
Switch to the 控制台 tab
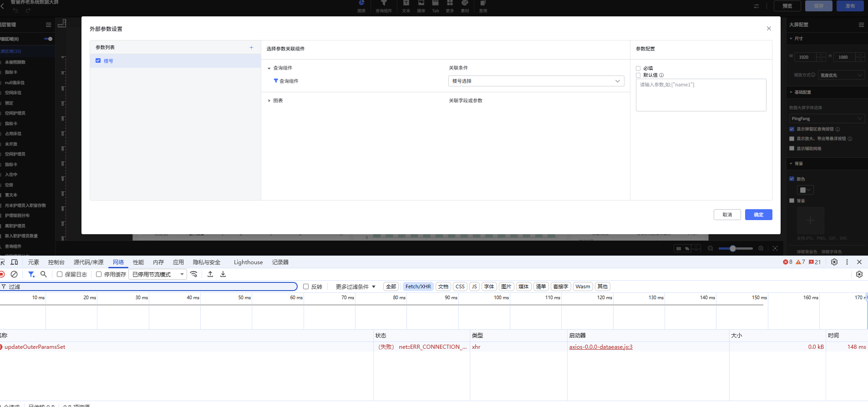point(56,262)
